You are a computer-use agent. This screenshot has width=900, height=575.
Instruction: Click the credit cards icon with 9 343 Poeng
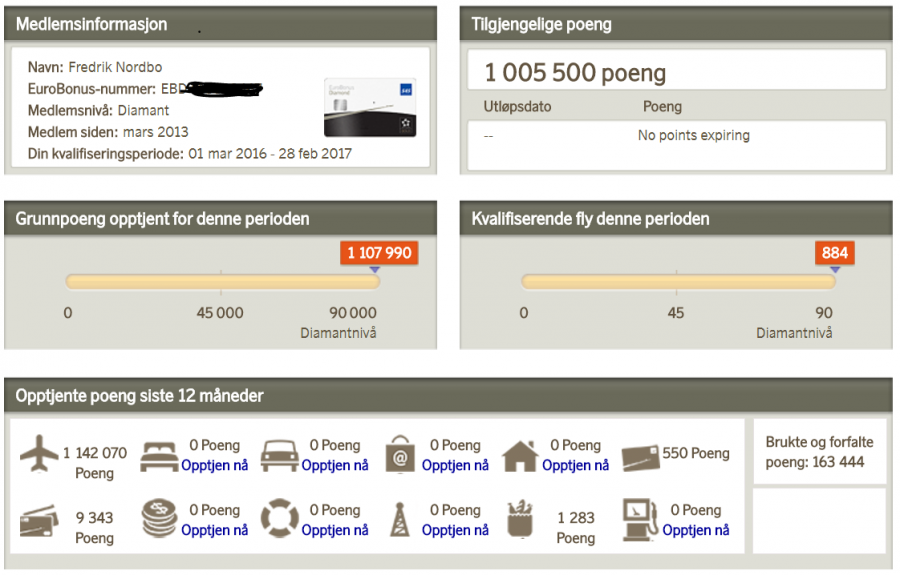click(39, 521)
